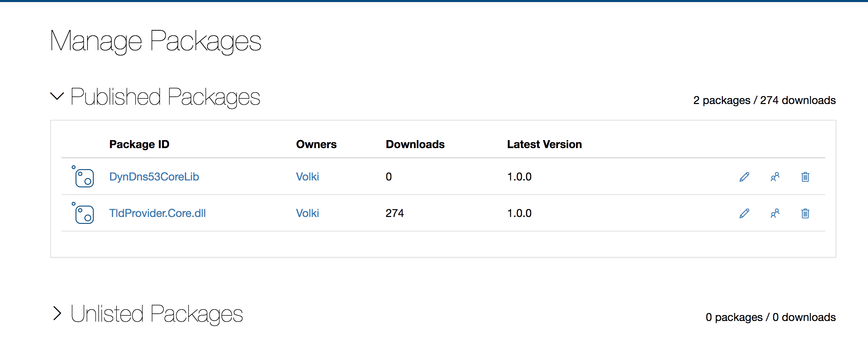Visit owner Volki in the DynDns53CoreLib row
Image resolution: width=868 pixels, height=363 pixels.
[x=307, y=177]
